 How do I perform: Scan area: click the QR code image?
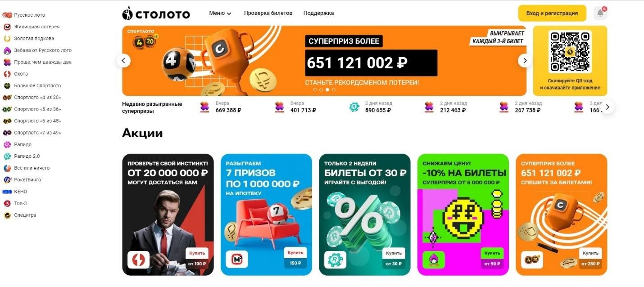click(570, 51)
